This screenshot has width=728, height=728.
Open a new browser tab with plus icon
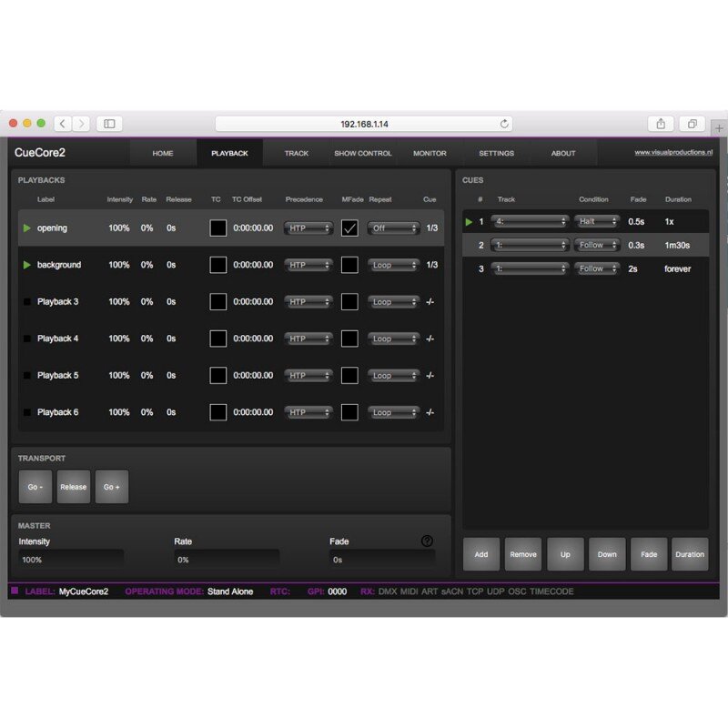(719, 128)
